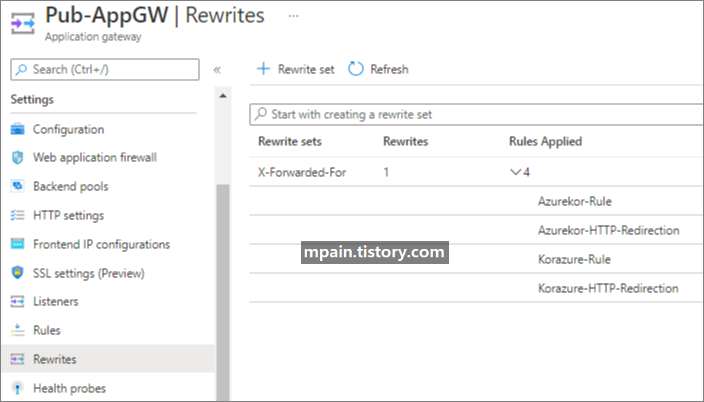Select the Azurekor-HTTP-Redirection entry
Viewport: 704px width, 402px height.
608,230
